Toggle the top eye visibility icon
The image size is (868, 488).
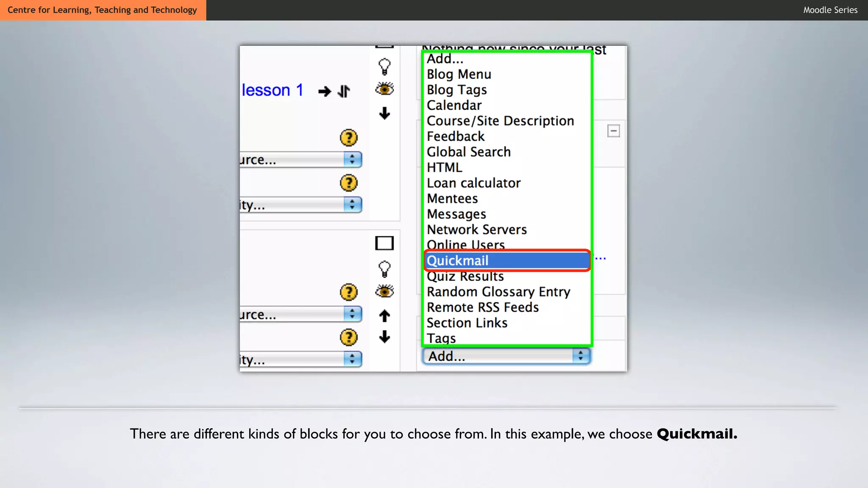coord(384,89)
